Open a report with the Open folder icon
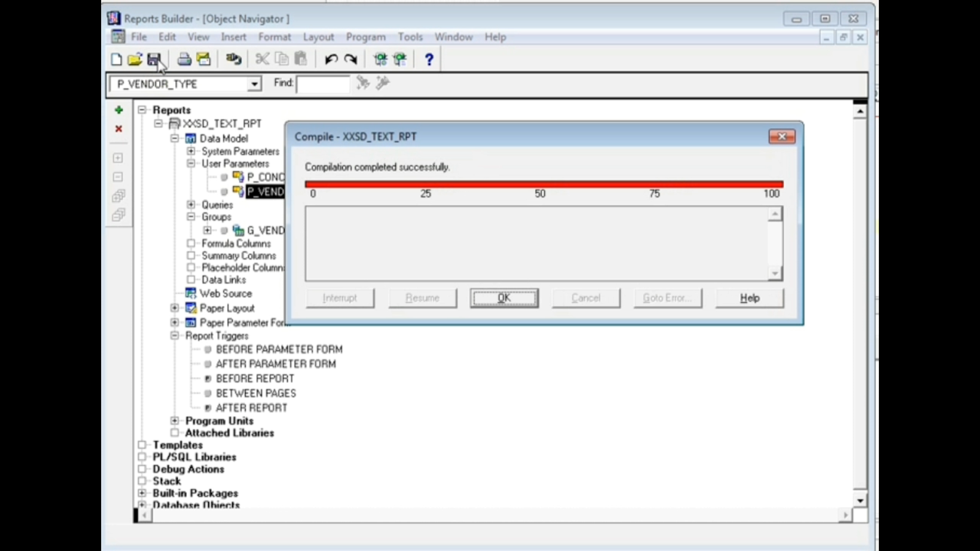This screenshot has height=551, width=980. point(136,58)
